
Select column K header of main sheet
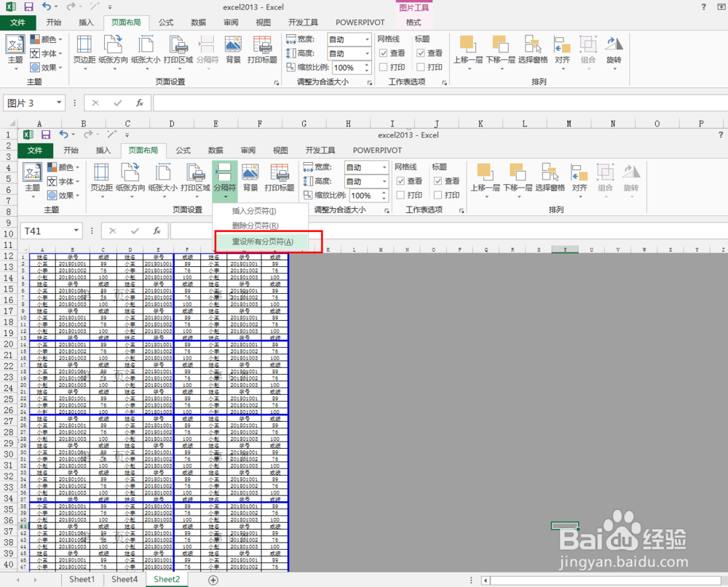(480, 124)
